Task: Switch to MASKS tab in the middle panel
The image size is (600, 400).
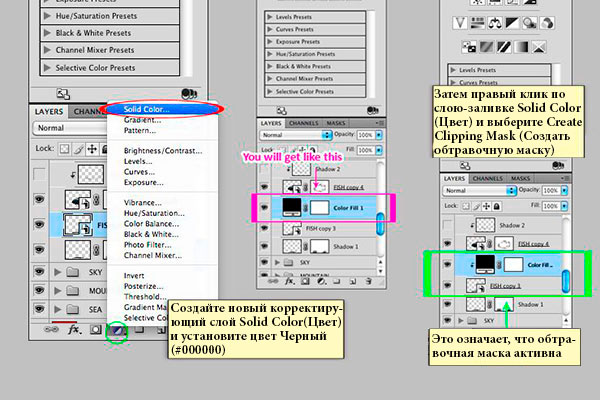Action: (x=336, y=123)
